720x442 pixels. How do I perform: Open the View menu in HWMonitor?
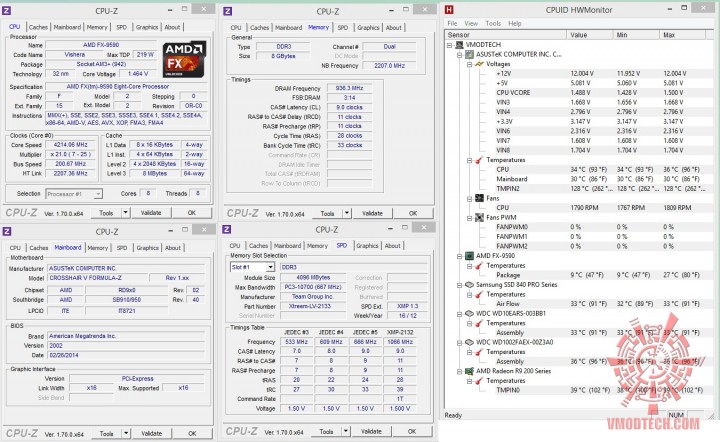(x=471, y=23)
